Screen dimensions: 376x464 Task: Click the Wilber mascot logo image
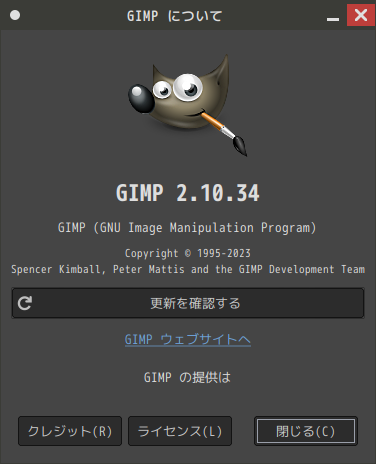click(x=188, y=105)
